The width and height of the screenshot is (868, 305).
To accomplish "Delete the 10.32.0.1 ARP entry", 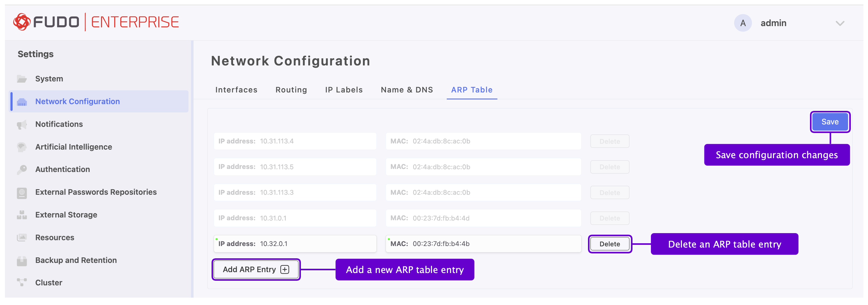I will (609, 244).
